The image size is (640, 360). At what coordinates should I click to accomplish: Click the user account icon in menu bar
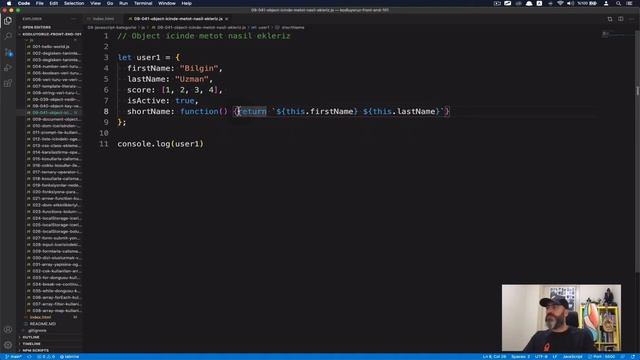[x=606, y=3]
